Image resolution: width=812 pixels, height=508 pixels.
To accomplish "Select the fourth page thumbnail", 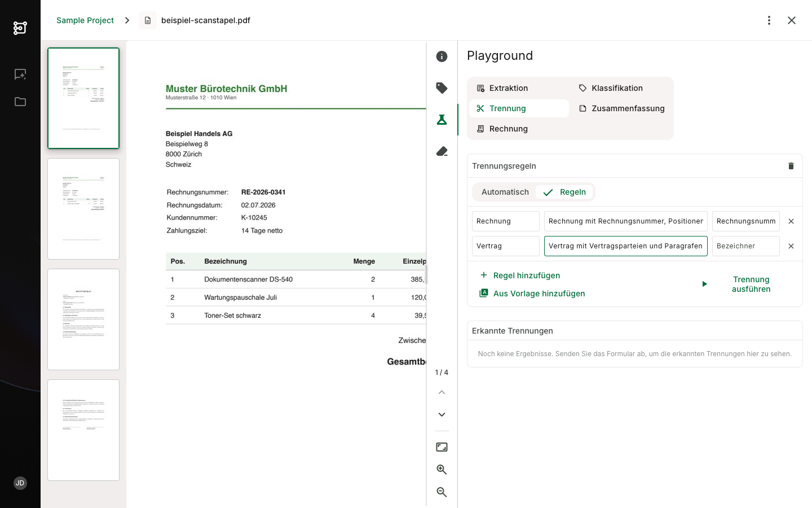I will [x=83, y=430].
